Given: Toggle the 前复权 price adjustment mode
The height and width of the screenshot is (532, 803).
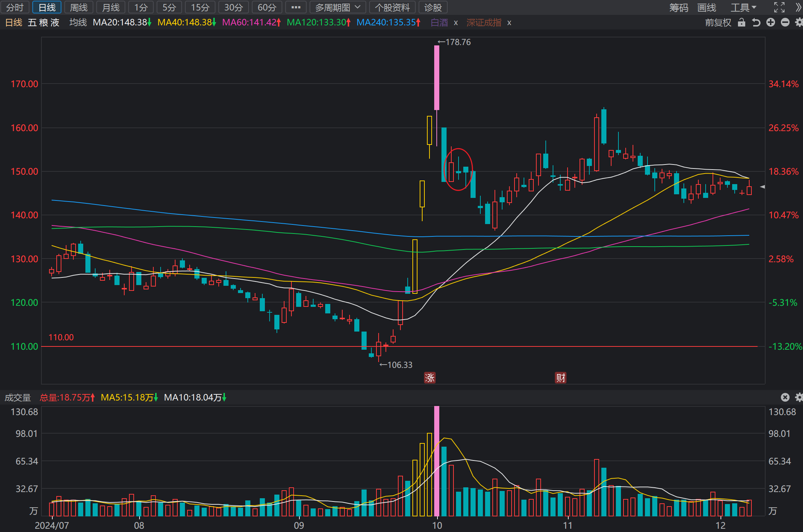Looking at the screenshot, I should (x=718, y=23).
